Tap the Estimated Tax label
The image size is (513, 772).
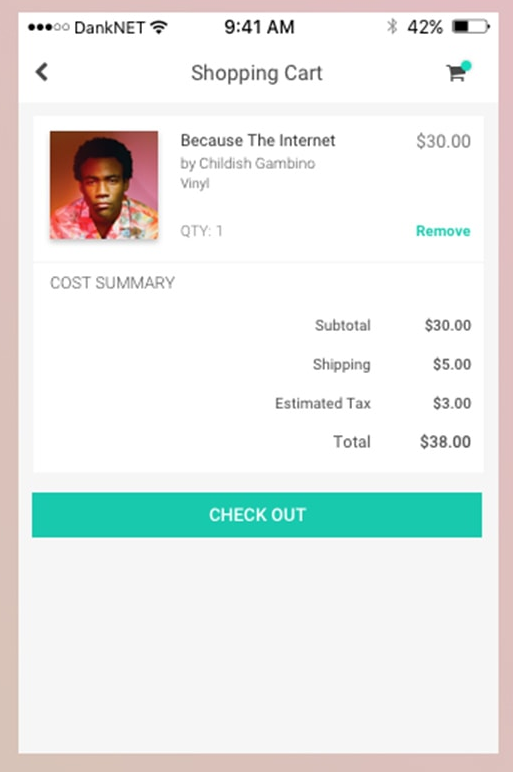[x=322, y=403]
